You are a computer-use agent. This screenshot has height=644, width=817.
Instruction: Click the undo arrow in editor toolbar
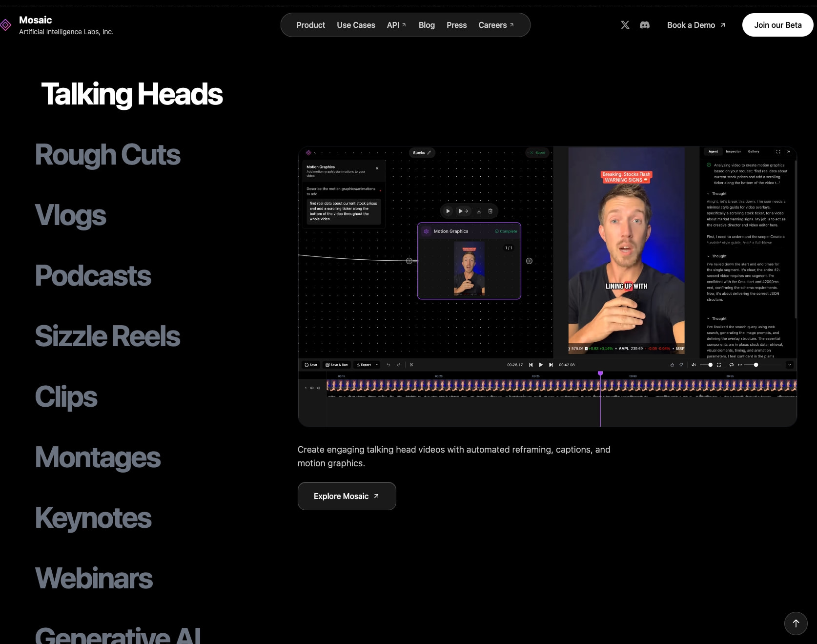pos(388,365)
